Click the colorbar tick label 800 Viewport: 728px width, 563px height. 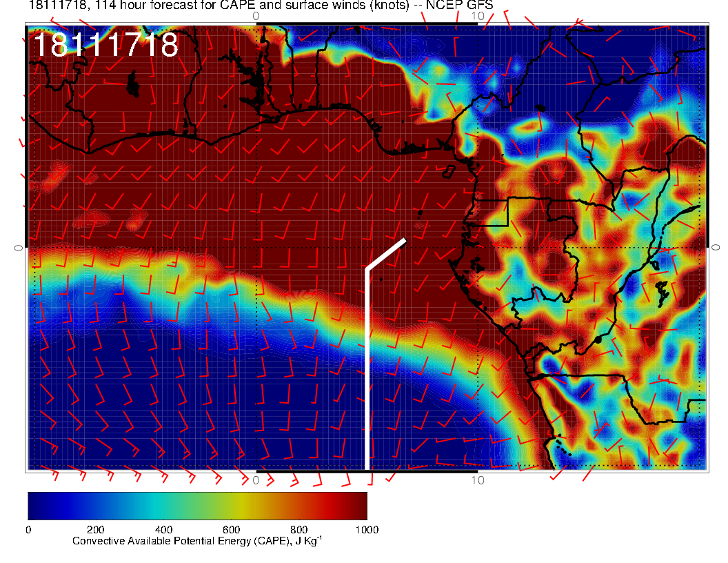pos(299,530)
